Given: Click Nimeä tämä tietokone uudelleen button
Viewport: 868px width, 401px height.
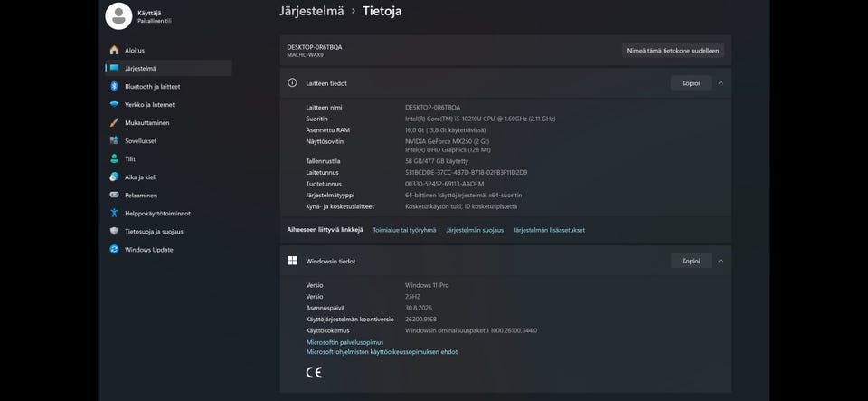Looking at the screenshot, I should point(673,51).
